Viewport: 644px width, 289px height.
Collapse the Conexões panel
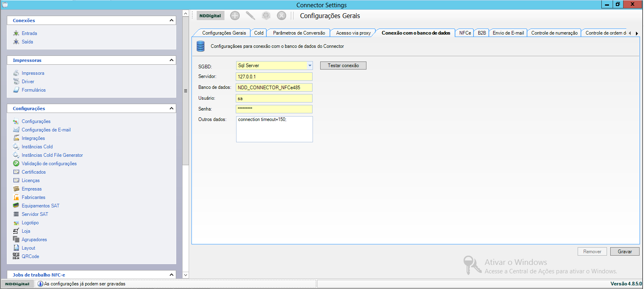[x=171, y=20]
